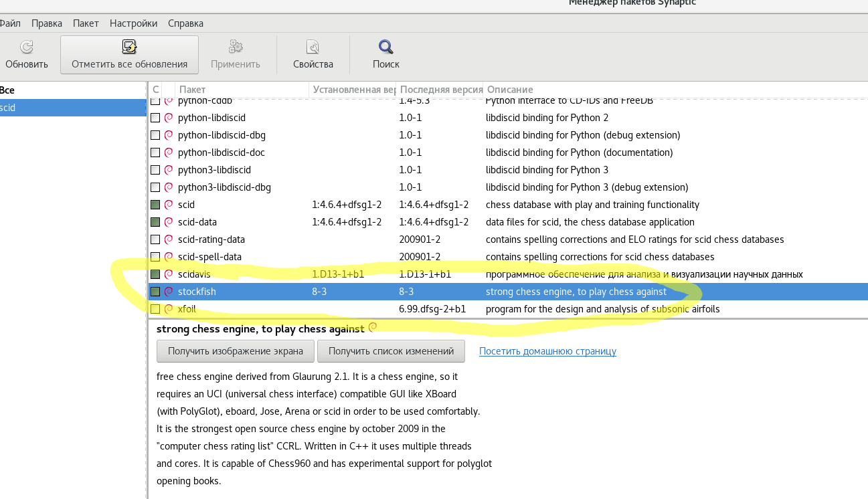Open Поиск with the magnifier icon

pos(386,47)
